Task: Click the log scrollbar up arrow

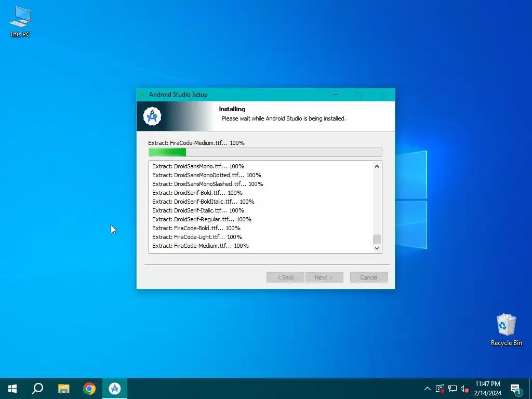Action: (377, 166)
